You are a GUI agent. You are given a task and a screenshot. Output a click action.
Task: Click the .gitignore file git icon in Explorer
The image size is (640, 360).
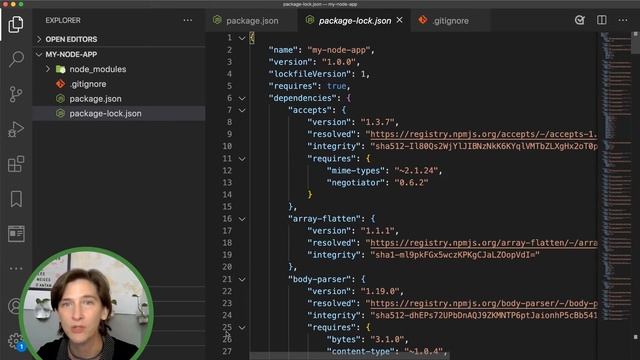click(60, 84)
